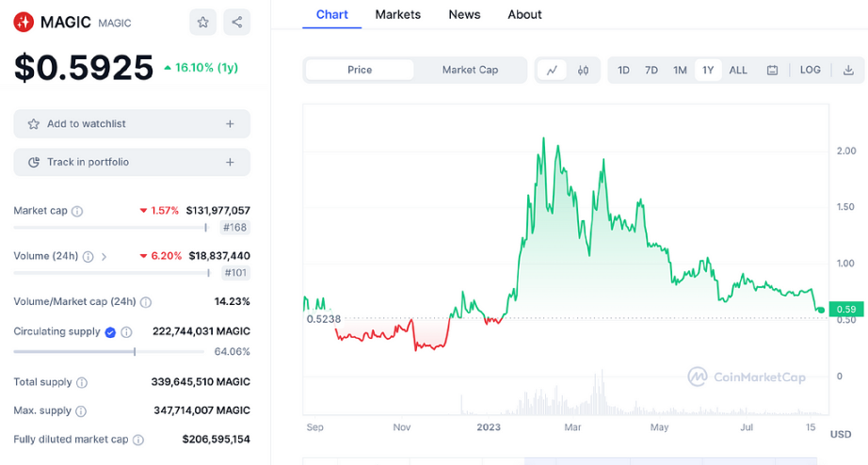Click the plus on Track in portfolio
The height and width of the screenshot is (465, 868).
[x=230, y=162]
